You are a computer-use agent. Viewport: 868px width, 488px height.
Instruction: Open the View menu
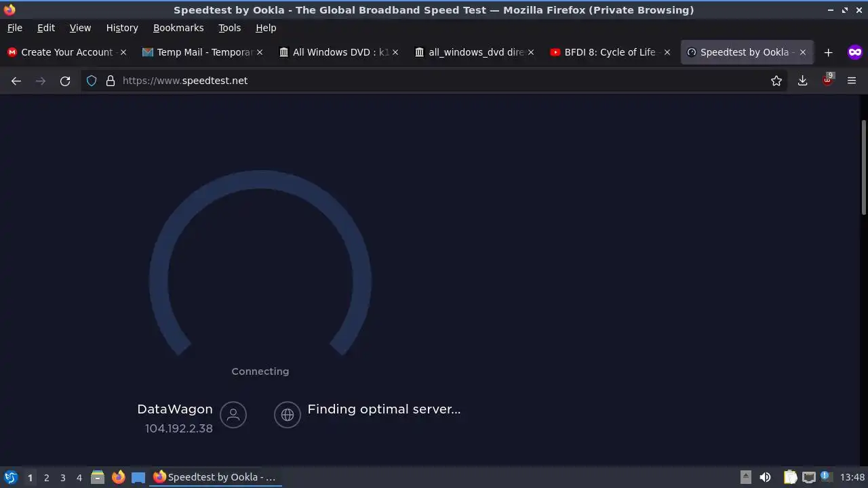(80, 28)
